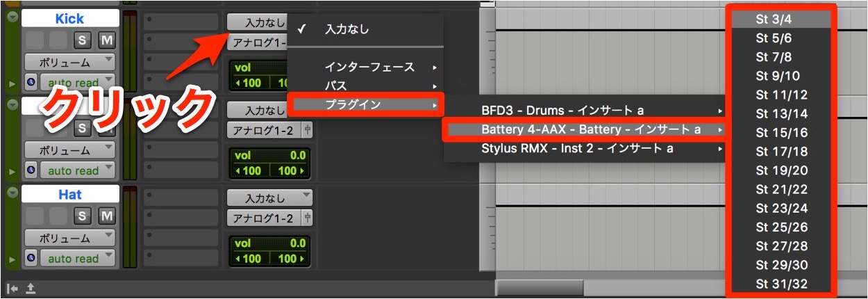
Task: Click the left pan 100 value on Hat track
Action: click(250, 259)
